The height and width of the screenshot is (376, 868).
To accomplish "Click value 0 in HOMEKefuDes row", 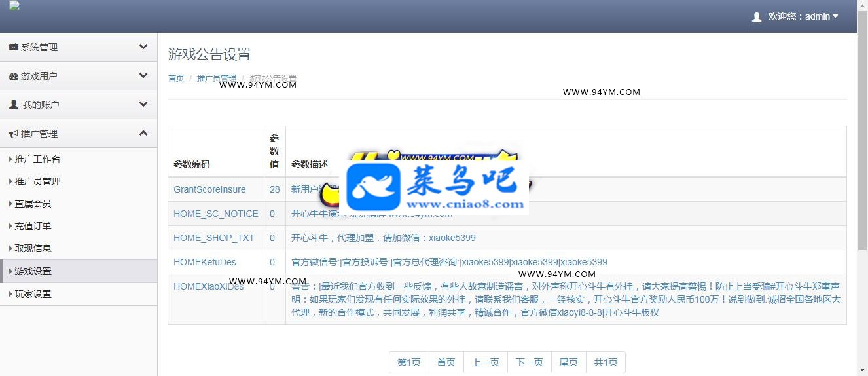I will coord(272,262).
